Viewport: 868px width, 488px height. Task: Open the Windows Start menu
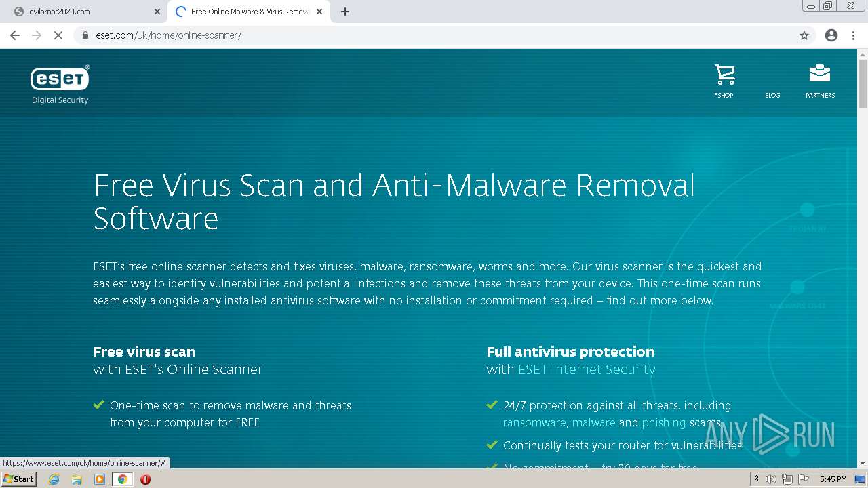coord(19,479)
